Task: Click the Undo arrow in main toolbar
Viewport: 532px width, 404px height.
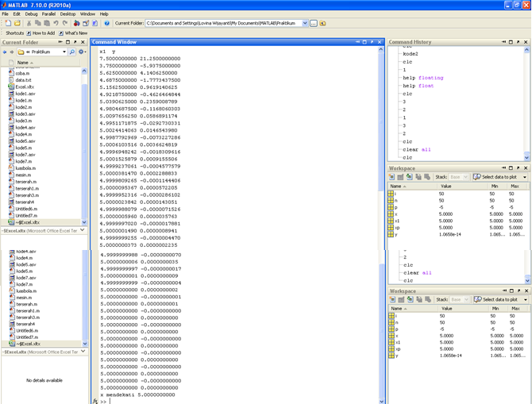Action: [56, 23]
